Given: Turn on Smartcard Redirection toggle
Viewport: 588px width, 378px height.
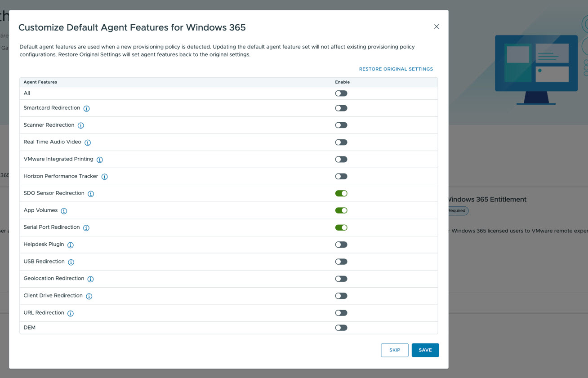Looking at the screenshot, I should click(x=341, y=108).
